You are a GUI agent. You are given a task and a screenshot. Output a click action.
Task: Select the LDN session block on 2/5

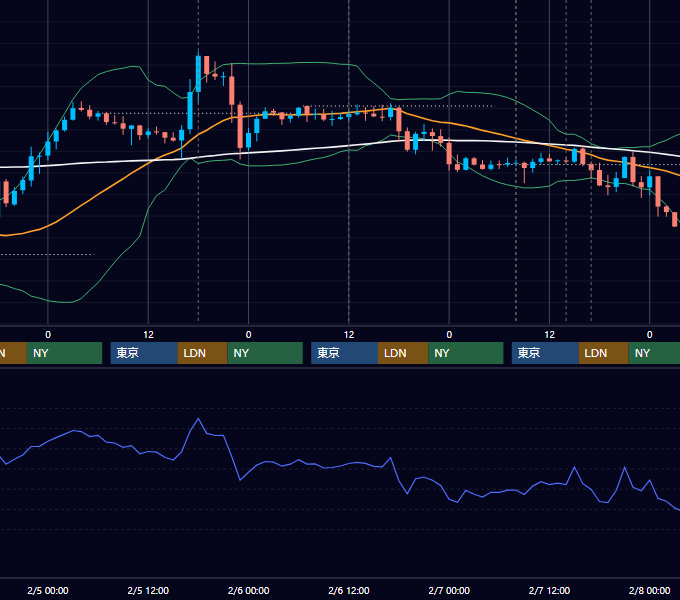(203, 353)
